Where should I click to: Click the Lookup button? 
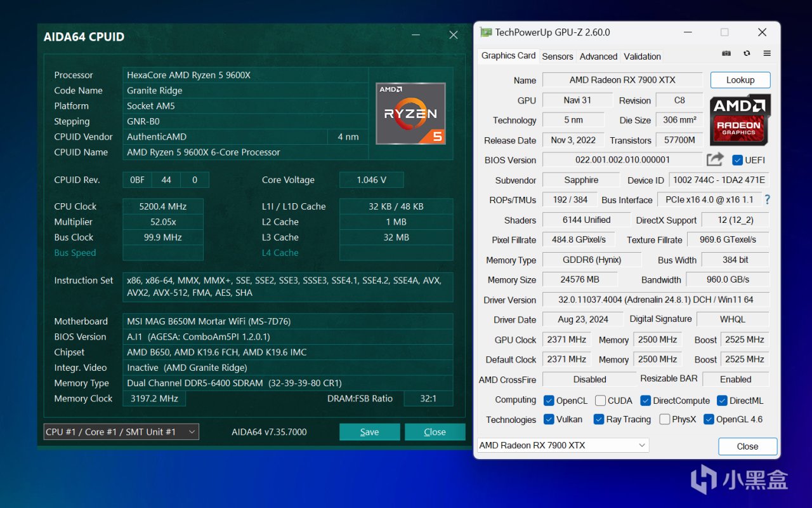point(740,80)
